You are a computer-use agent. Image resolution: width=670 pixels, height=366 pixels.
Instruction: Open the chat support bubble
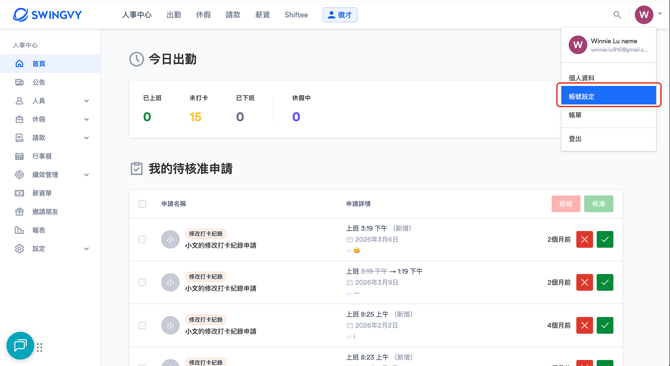(20, 346)
